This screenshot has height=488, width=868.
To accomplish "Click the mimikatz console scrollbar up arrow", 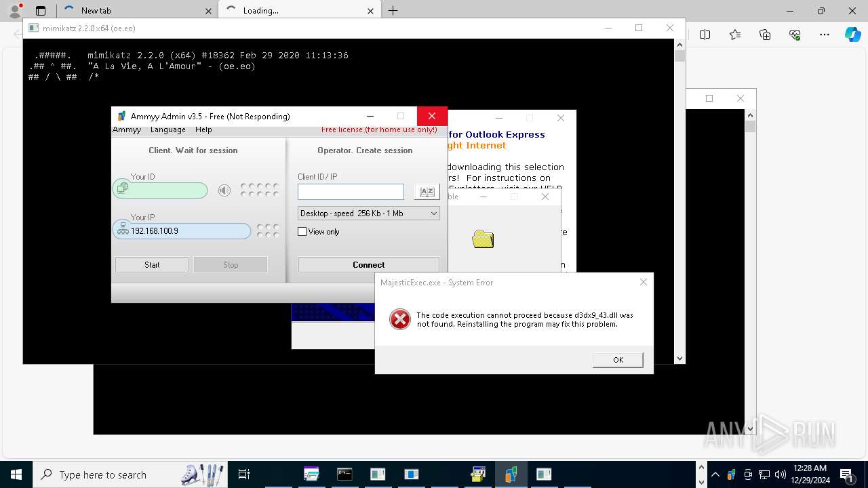I will click(680, 44).
